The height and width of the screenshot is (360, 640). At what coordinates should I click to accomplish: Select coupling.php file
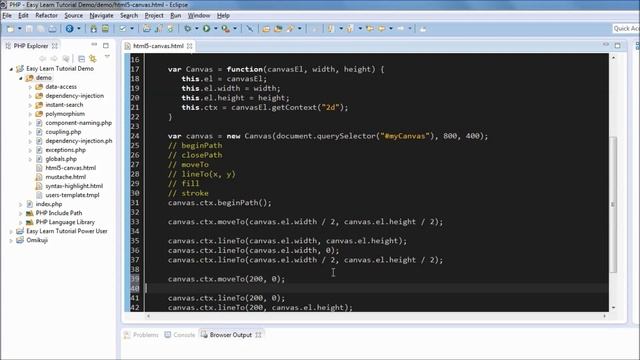(x=63, y=132)
